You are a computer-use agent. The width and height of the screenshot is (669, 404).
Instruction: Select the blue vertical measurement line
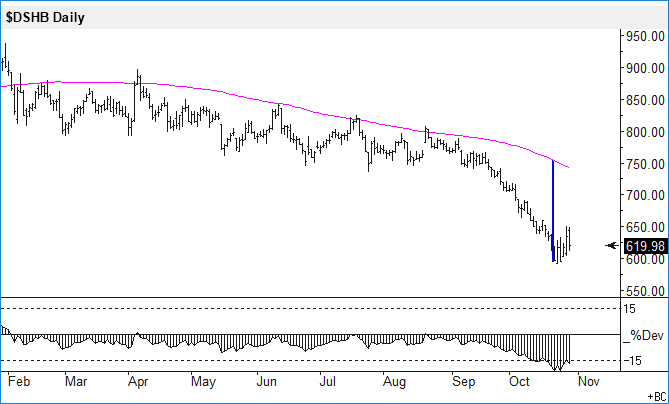pos(553,210)
